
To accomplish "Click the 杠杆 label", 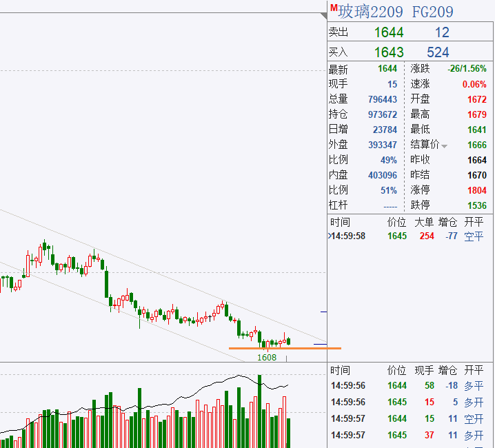I will click(338, 205).
